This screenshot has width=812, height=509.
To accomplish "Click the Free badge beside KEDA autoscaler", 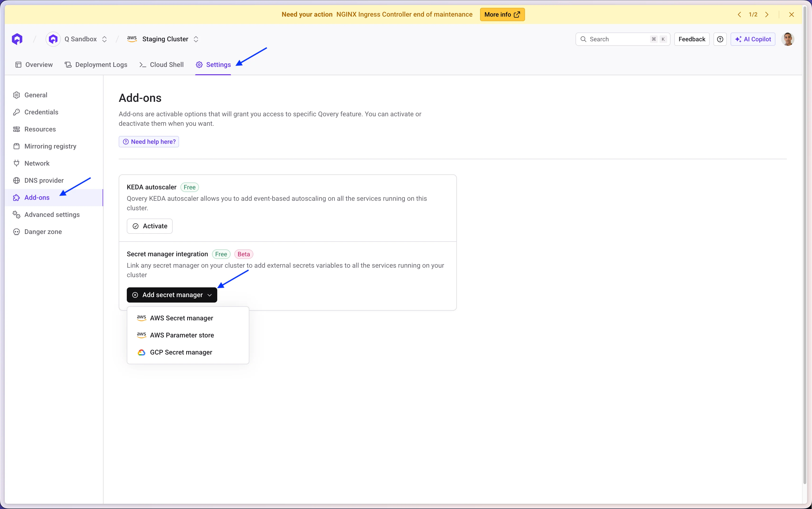I will point(190,187).
